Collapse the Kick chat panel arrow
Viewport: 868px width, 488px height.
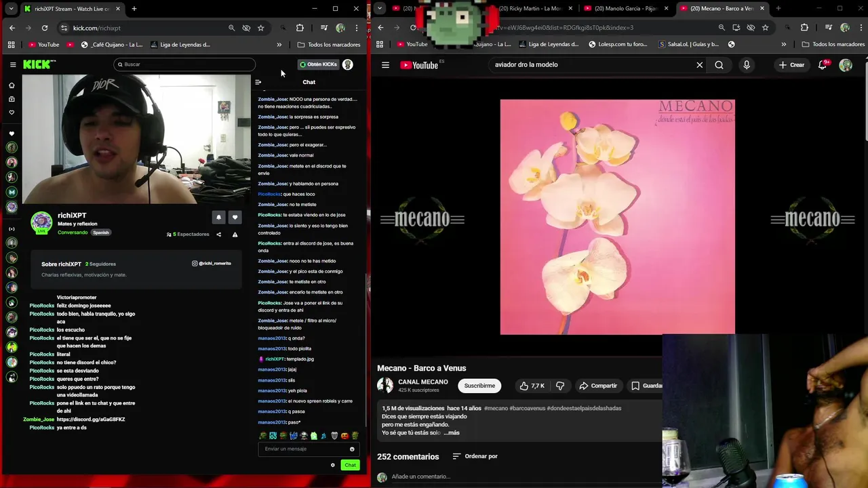click(x=258, y=82)
